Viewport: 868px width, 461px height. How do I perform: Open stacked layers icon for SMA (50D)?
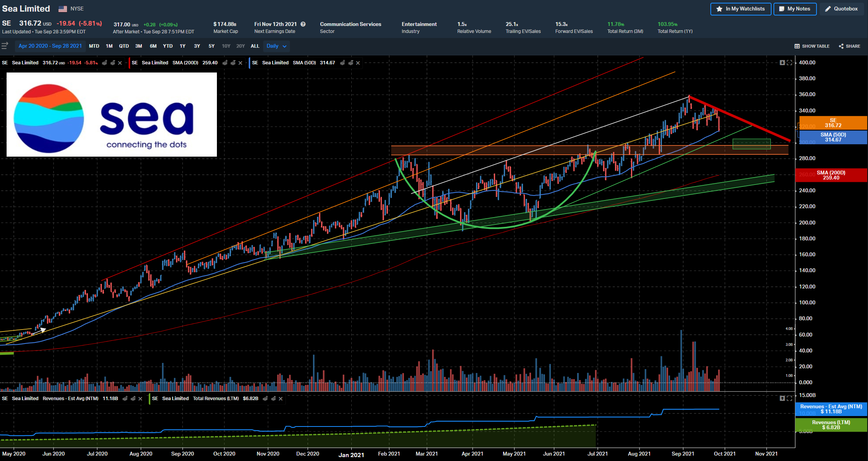click(x=351, y=63)
